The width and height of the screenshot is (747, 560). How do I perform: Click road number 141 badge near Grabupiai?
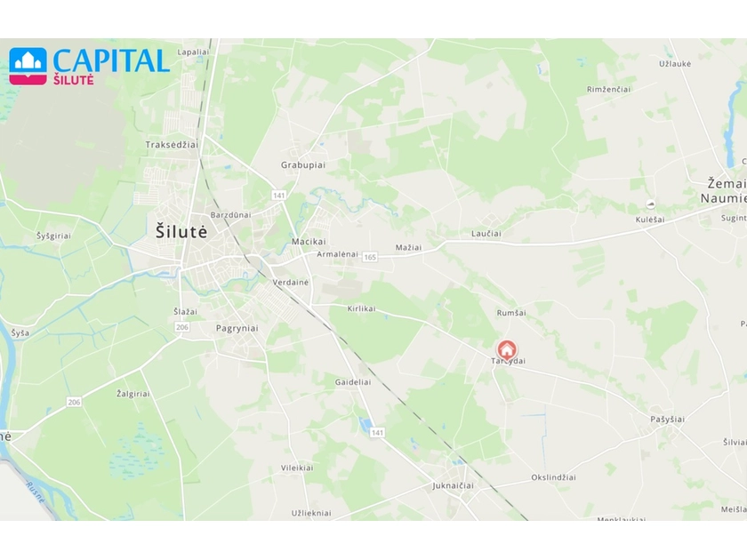(278, 196)
